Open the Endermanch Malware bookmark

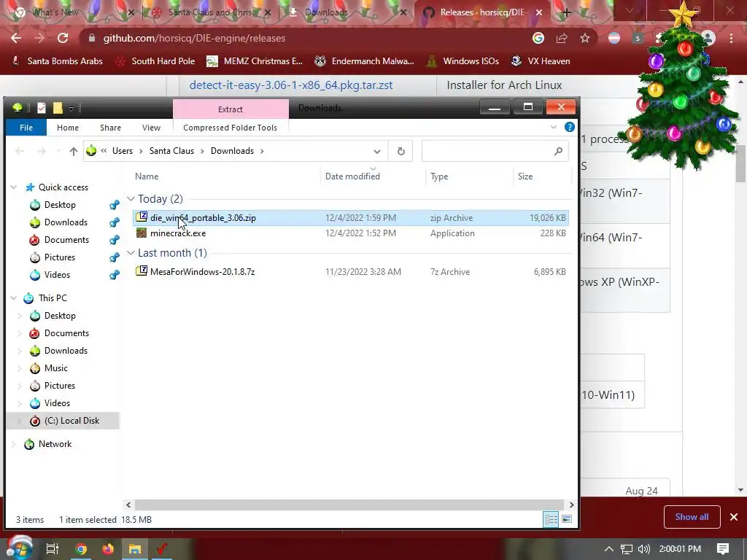pyautogui.click(x=365, y=61)
